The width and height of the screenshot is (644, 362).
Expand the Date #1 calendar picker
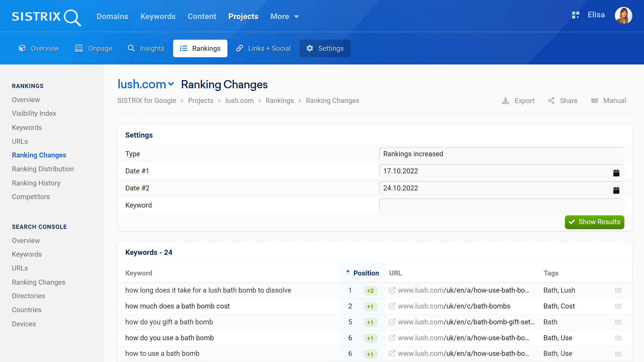pyautogui.click(x=616, y=172)
